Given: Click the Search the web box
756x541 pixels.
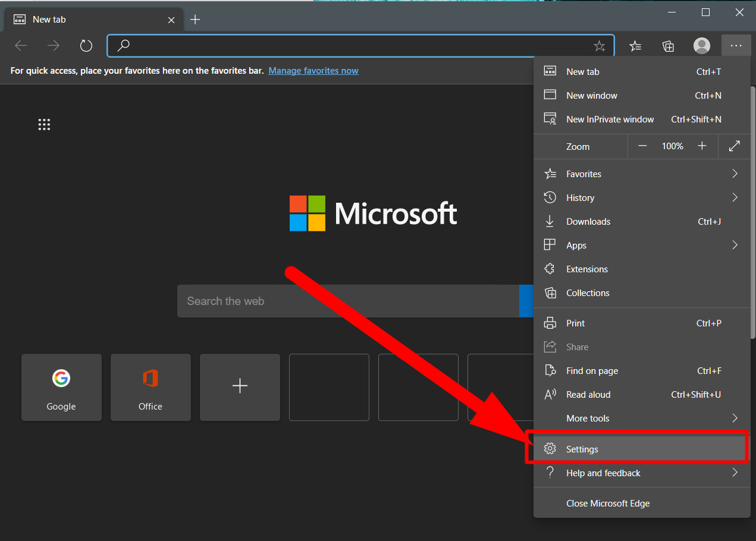Looking at the screenshot, I should point(348,301).
